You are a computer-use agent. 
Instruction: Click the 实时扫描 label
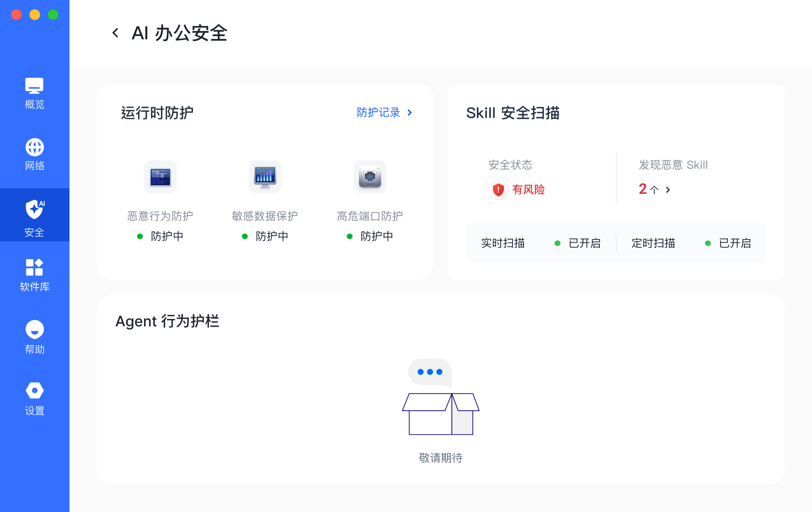click(x=503, y=243)
